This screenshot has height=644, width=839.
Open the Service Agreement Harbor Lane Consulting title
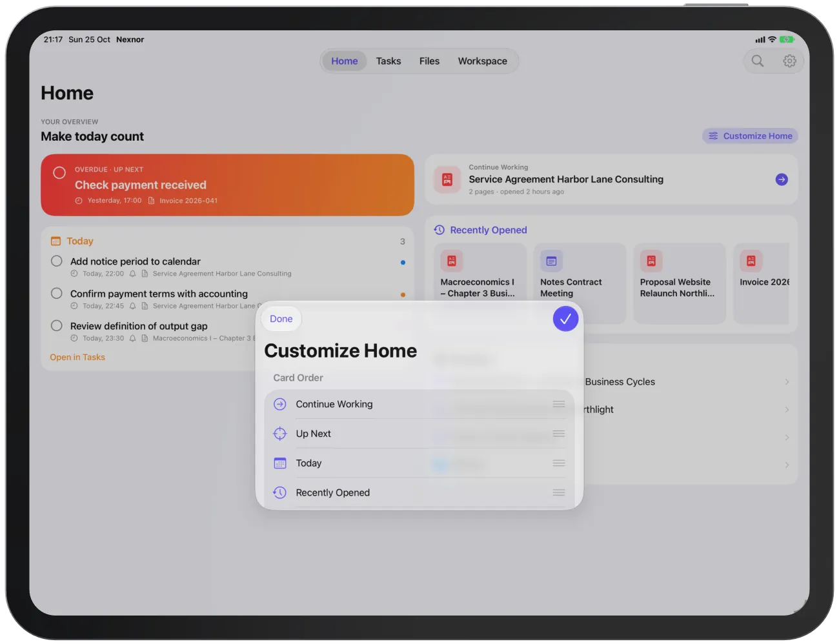(x=566, y=179)
